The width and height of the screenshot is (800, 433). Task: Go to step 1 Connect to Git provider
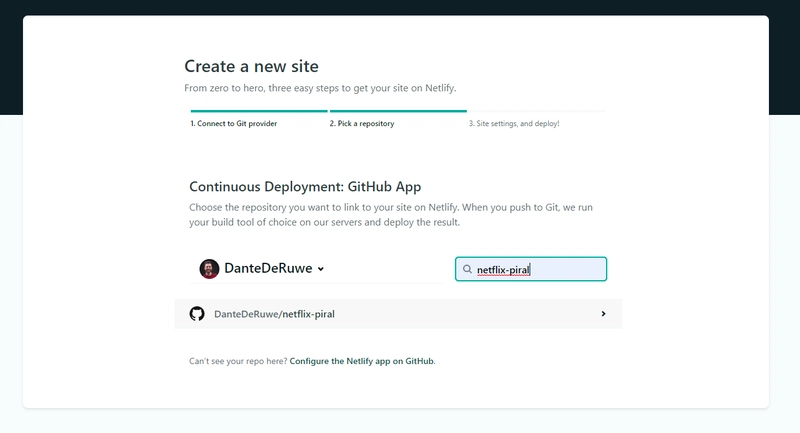(234, 123)
